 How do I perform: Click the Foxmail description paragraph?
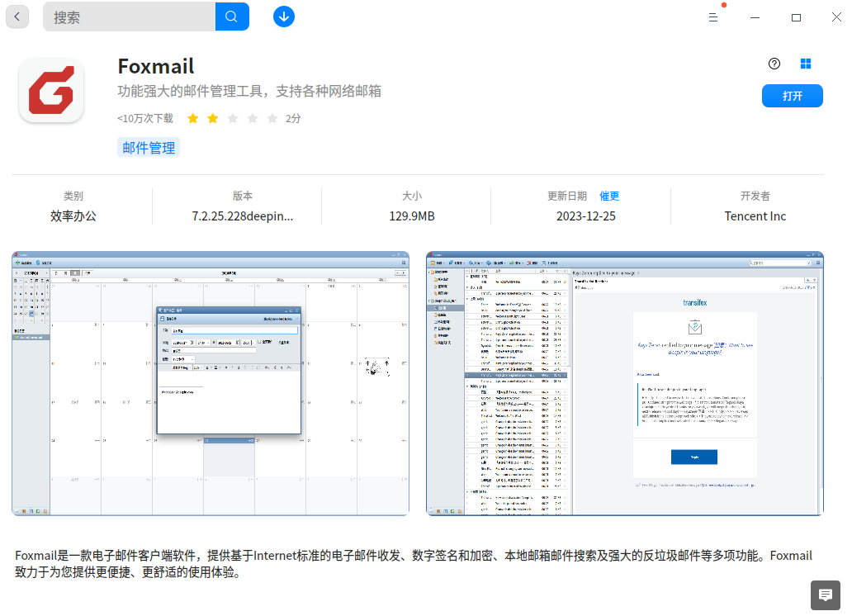pos(414,564)
